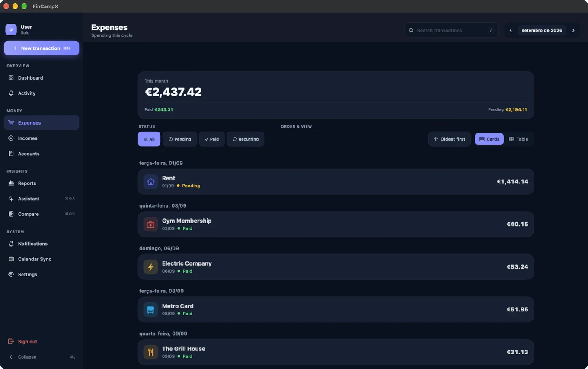Click the Sign out door icon
The width and height of the screenshot is (588, 369).
[11, 342]
